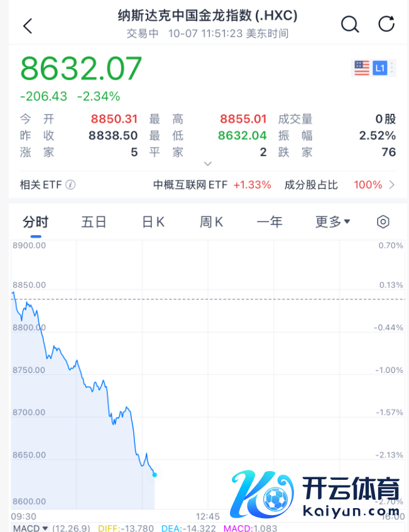Tap the 8632.07 index price
Viewport: 409px width, 532px height.
coord(82,69)
